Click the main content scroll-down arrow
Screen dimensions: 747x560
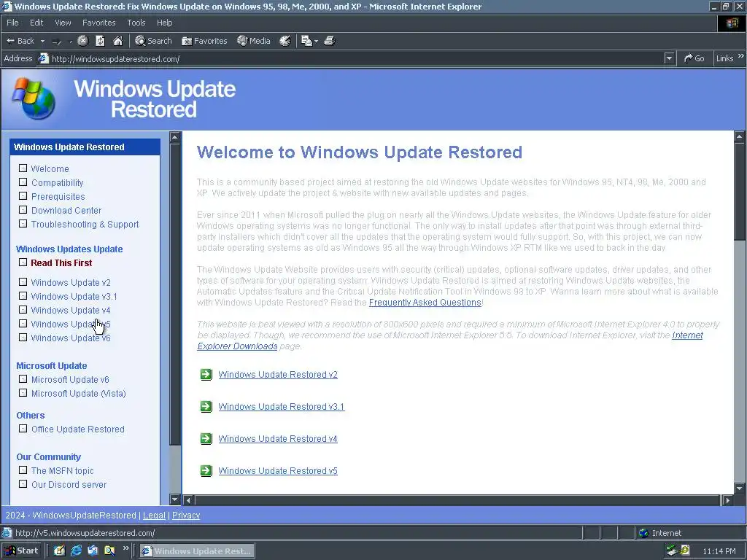coord(740,488)
